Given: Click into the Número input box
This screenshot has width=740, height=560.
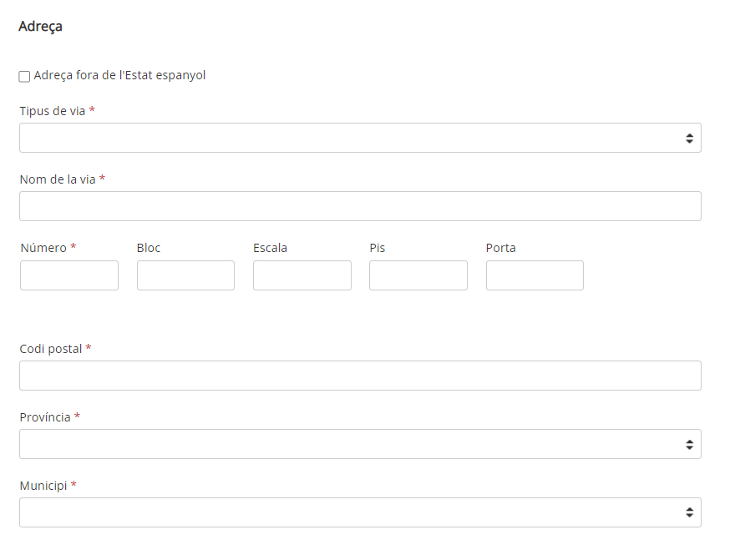Looking at the screenshot, I should pyautogui.click(x=69, y=275).
